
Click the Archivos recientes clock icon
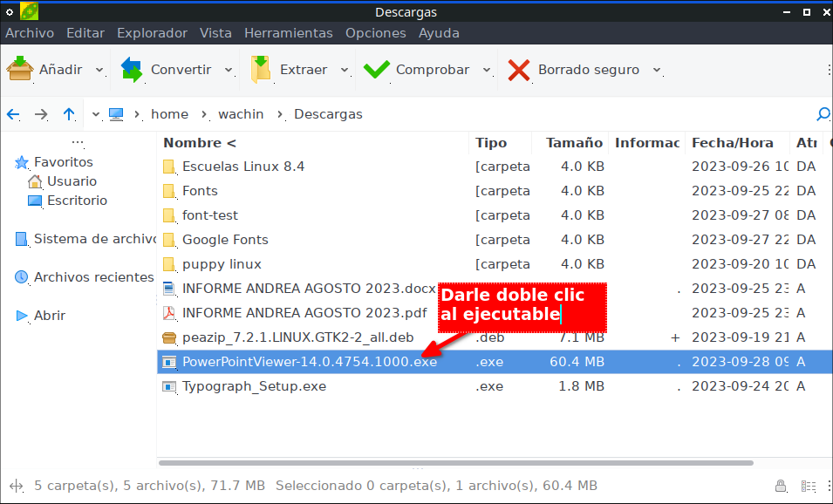(x=21, y=277)
